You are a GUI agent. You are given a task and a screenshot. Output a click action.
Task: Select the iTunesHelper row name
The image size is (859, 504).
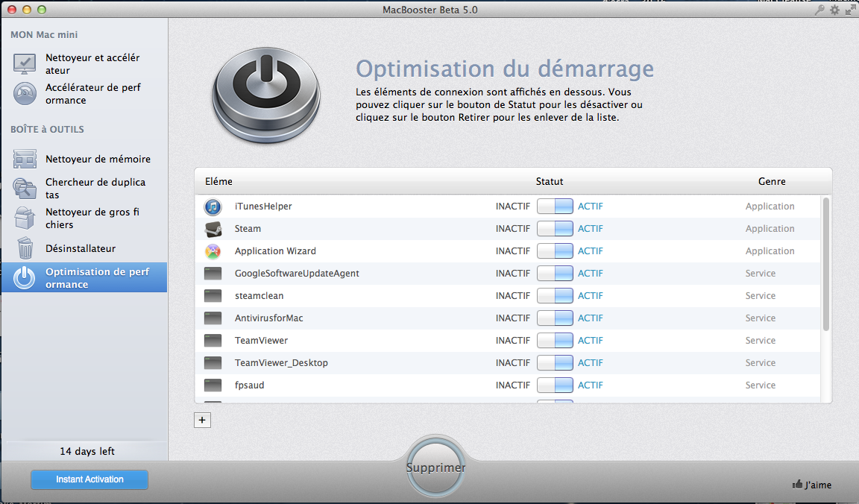263,207
